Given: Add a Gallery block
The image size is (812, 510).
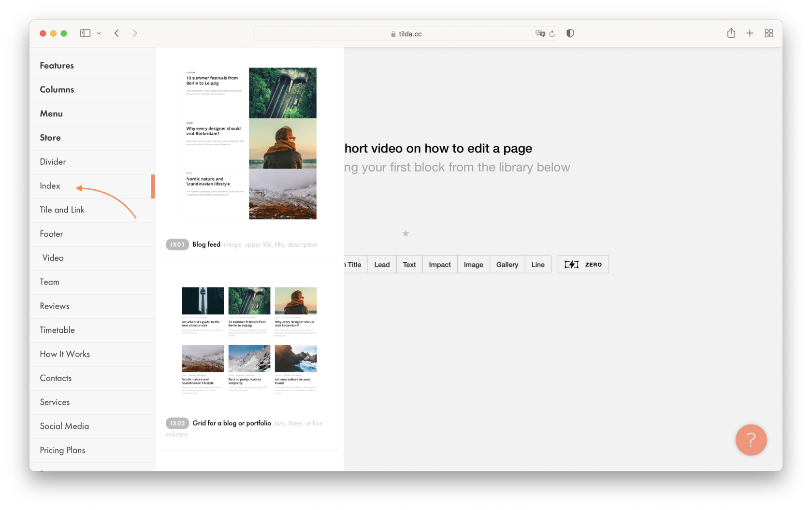Looking at the screenshot, I should coord(507,265).
